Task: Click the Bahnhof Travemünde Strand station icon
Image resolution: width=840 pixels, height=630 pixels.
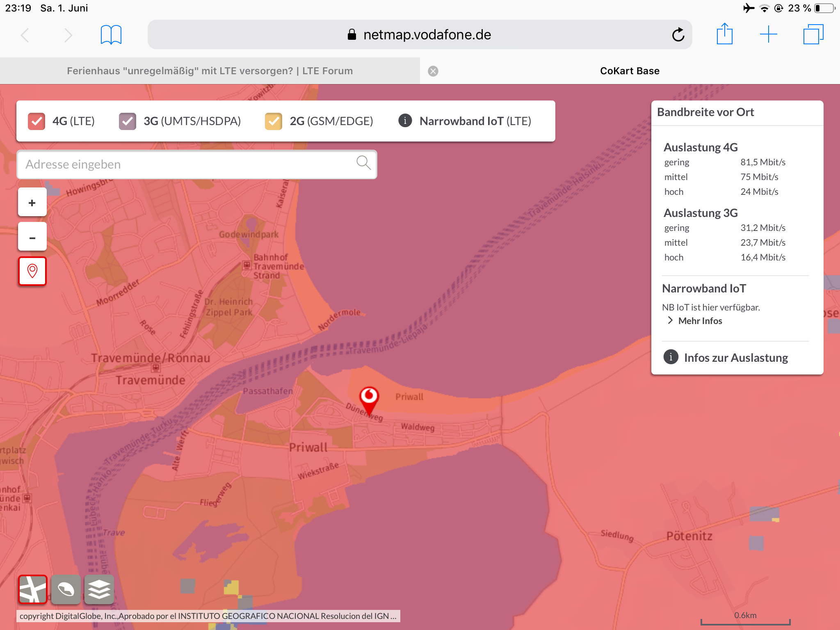Action: [247, 265]
